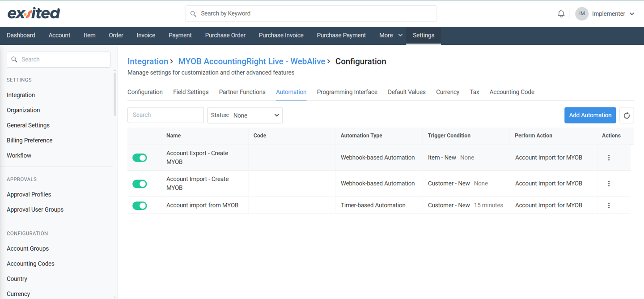Click the MYOB AccountingRight Live - WebAlive breadcrumb
The width and height of the screenshot is (644, 299).
(x=252, y=61)
